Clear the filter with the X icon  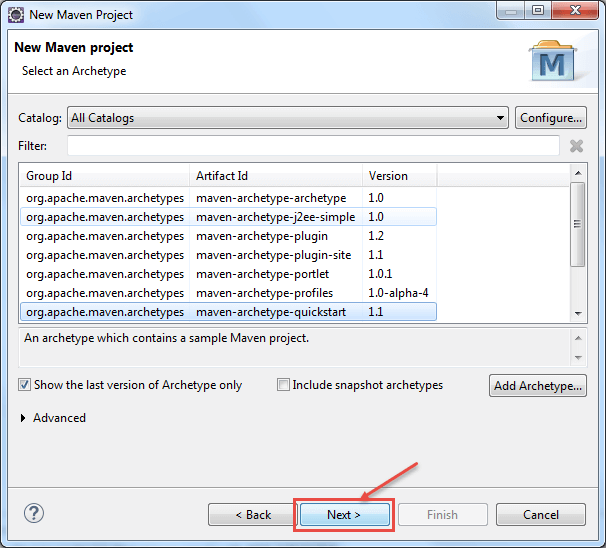point(576,146)
